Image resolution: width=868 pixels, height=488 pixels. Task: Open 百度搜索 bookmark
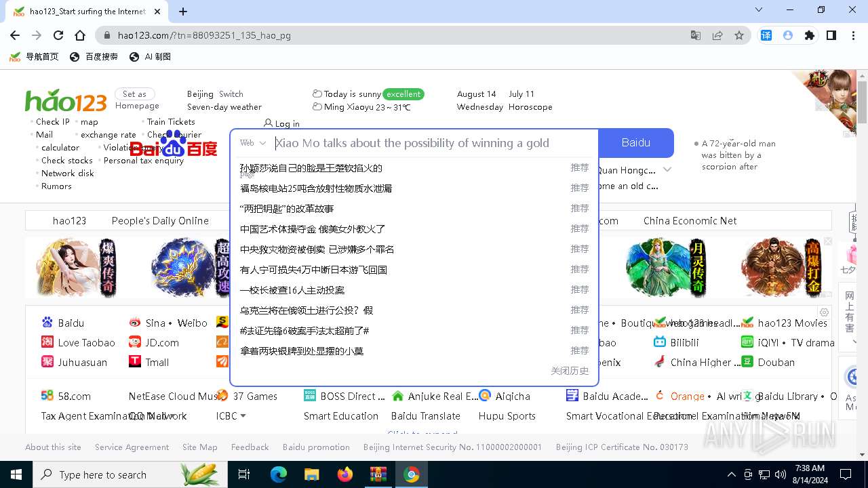point(94,57)
